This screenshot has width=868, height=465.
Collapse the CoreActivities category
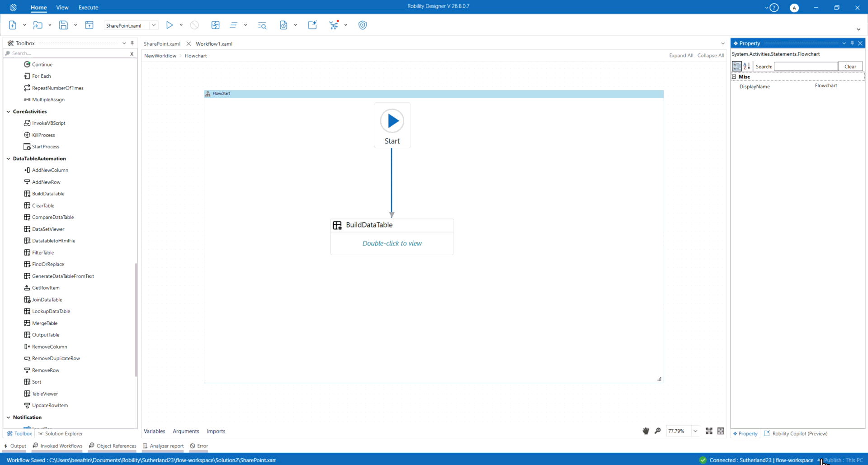[x=9, y=112]
